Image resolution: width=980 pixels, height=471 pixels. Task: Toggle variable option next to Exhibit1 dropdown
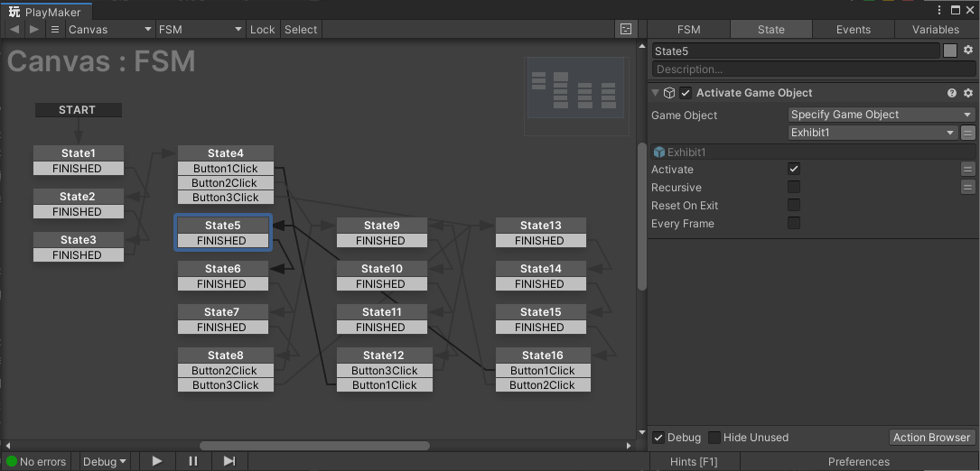click(967, 133)
